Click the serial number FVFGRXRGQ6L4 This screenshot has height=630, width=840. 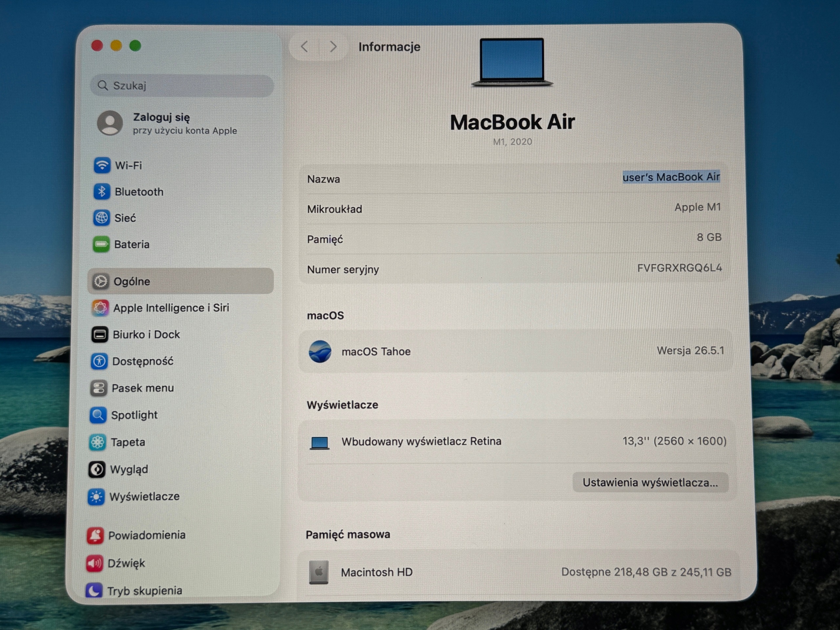(x=679, y=268)
